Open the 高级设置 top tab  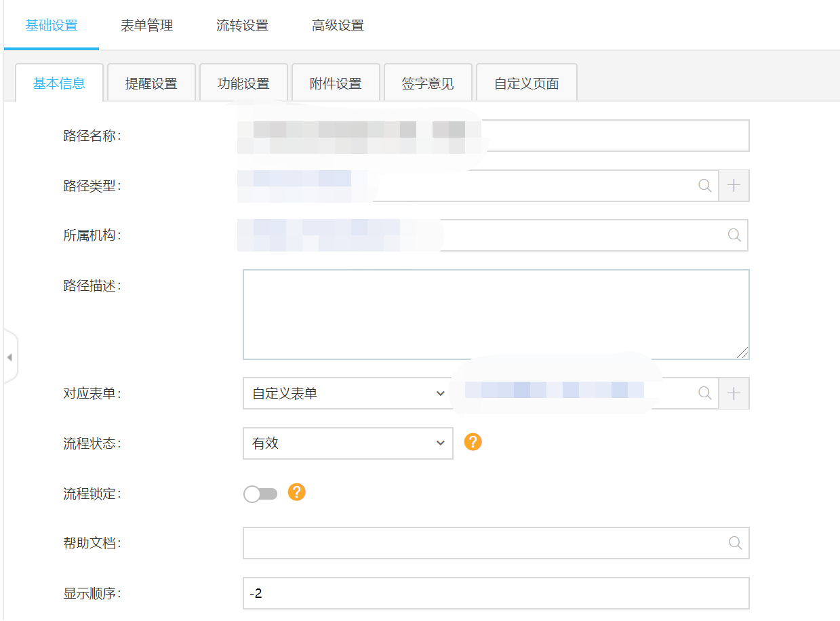(338, 26)
